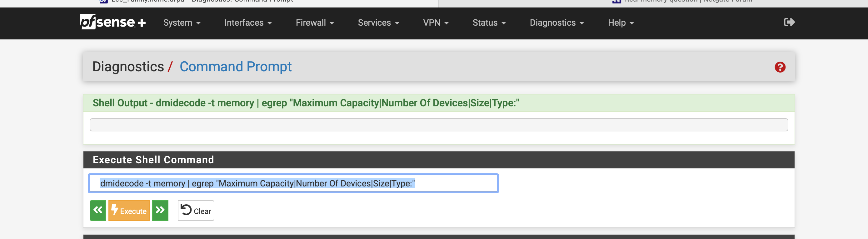The height and width of the screenshot is (239, 868).
Task: Open the Services menu
Action: coord(378,23)
